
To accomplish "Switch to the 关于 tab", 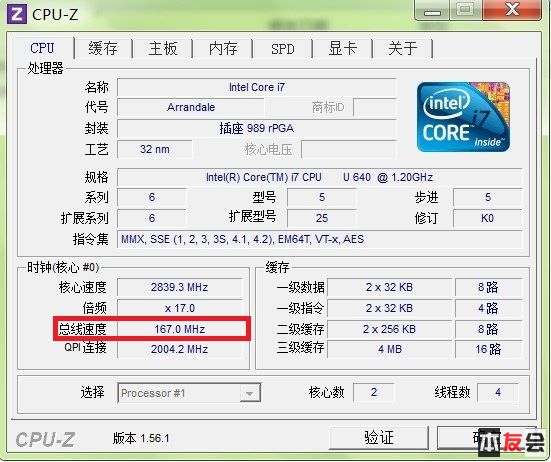I will [403, 48].
